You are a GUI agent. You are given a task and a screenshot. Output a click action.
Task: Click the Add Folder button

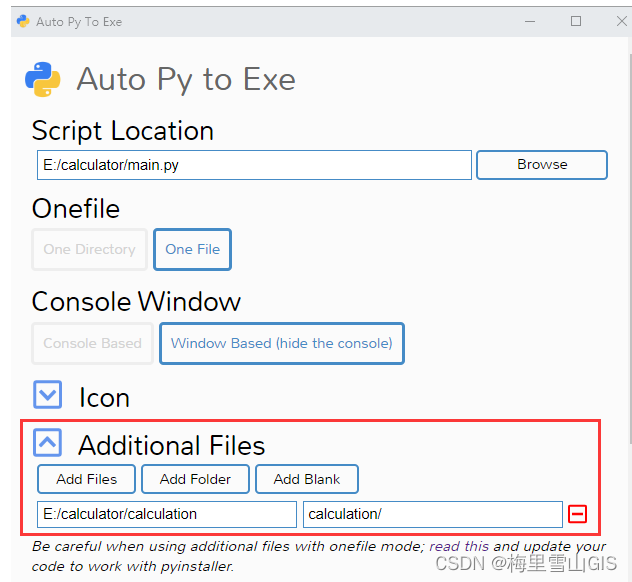(195, 479)
